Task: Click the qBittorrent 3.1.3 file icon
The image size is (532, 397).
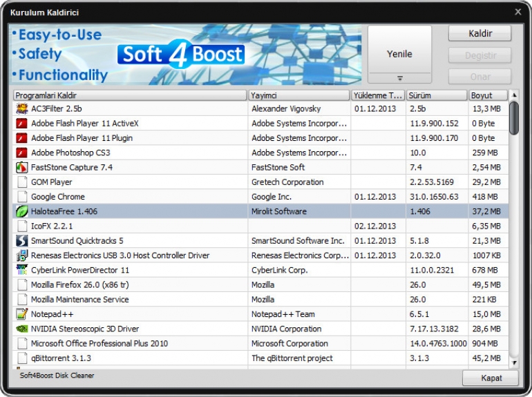Action: tap(22, 358)
